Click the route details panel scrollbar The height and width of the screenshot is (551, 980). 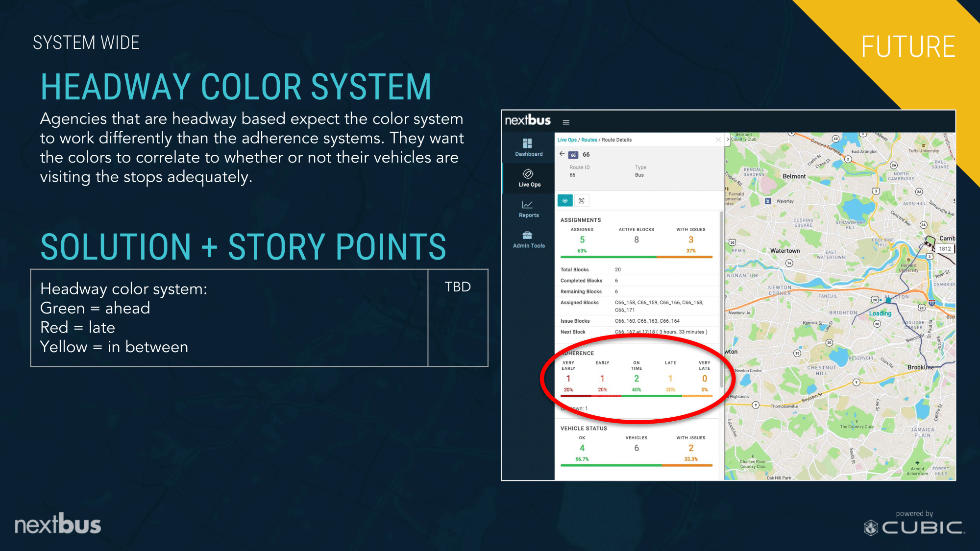(x=722, y=294)
